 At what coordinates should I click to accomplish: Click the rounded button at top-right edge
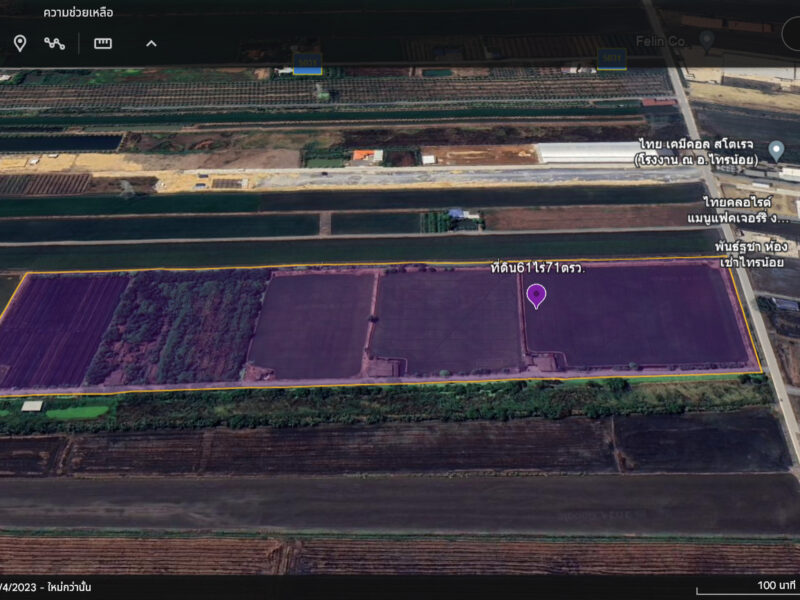tap(791, 36)
